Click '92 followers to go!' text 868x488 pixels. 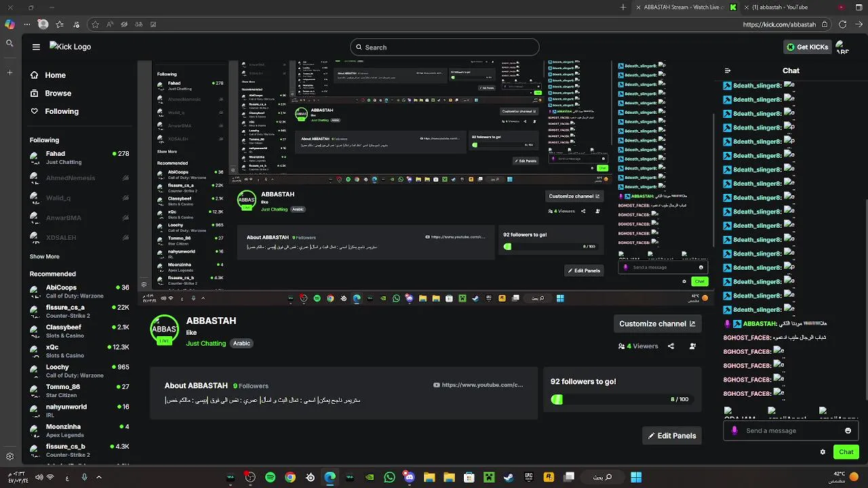[x=583, y=382]
